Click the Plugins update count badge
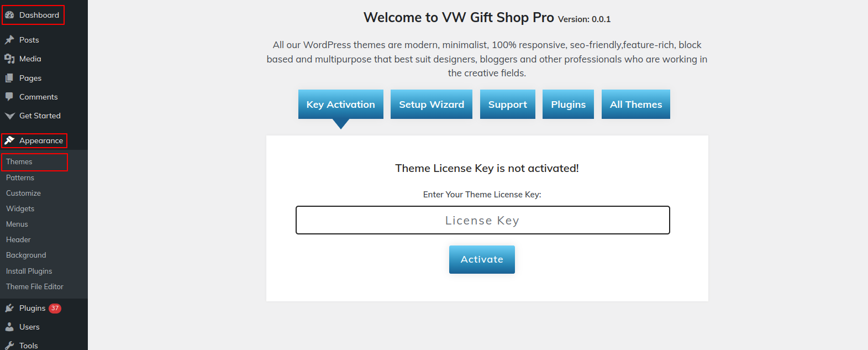Viewport: 868px width, 350px height. (x=55, y=308)
